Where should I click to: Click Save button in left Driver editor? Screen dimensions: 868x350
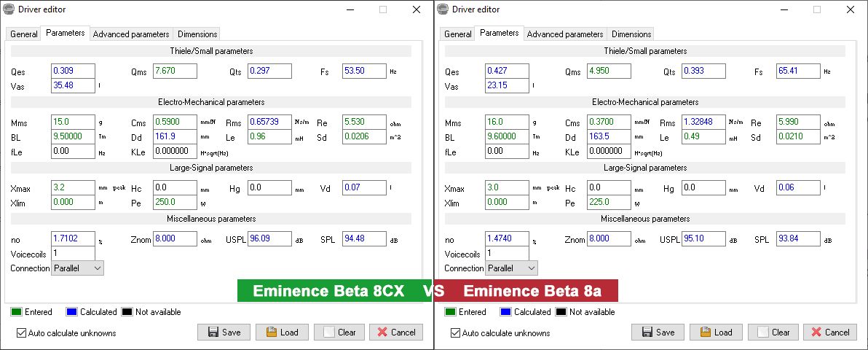[x=224, y=332]
